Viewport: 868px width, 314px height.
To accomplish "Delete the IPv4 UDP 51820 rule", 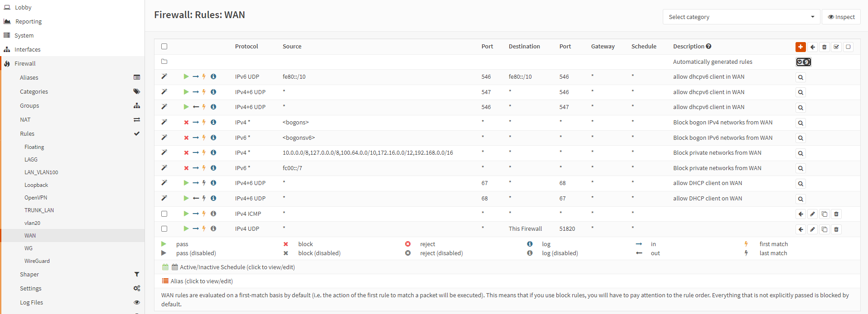I will point(836,229).
